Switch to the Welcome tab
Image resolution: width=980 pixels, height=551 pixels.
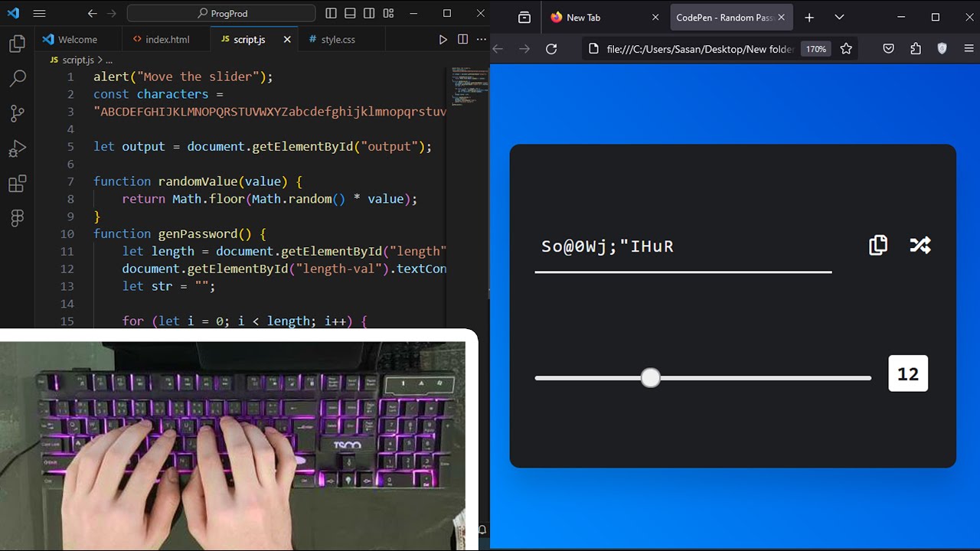(78, 39)
